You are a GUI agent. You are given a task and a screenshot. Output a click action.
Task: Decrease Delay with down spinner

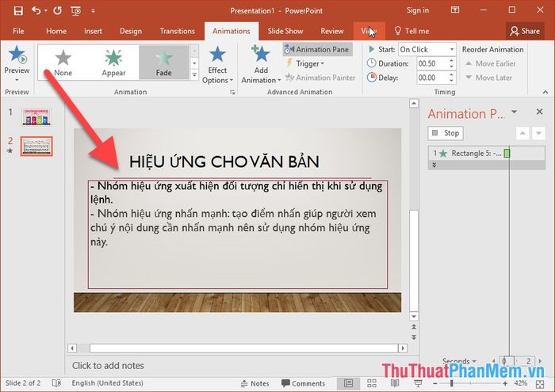pos(451,81)
